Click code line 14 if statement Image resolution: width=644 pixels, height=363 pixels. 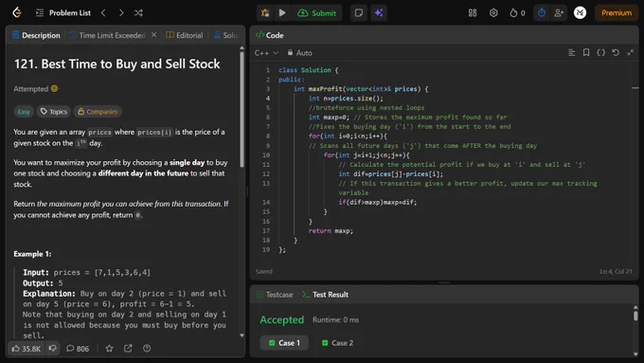(378, 202)
